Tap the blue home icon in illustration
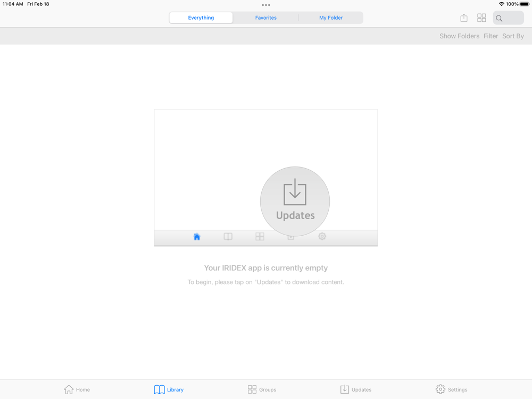The image size is (532, 399). click(197, 237)
